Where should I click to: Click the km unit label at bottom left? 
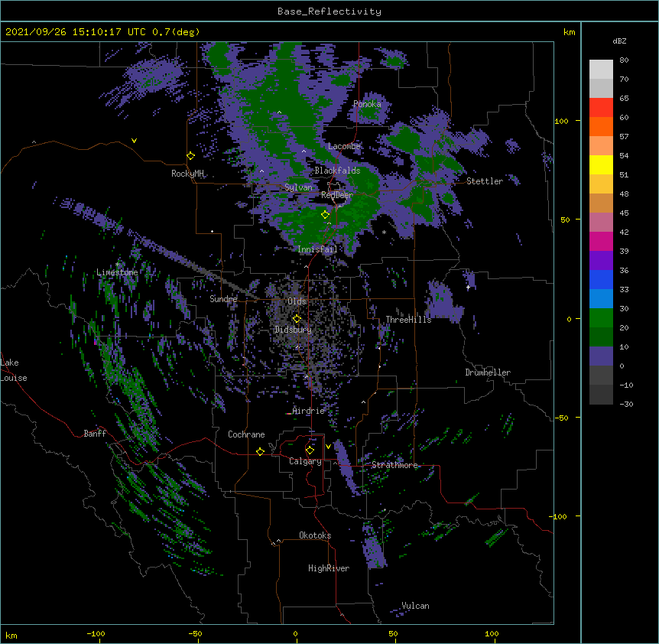[x=11, y=635]
